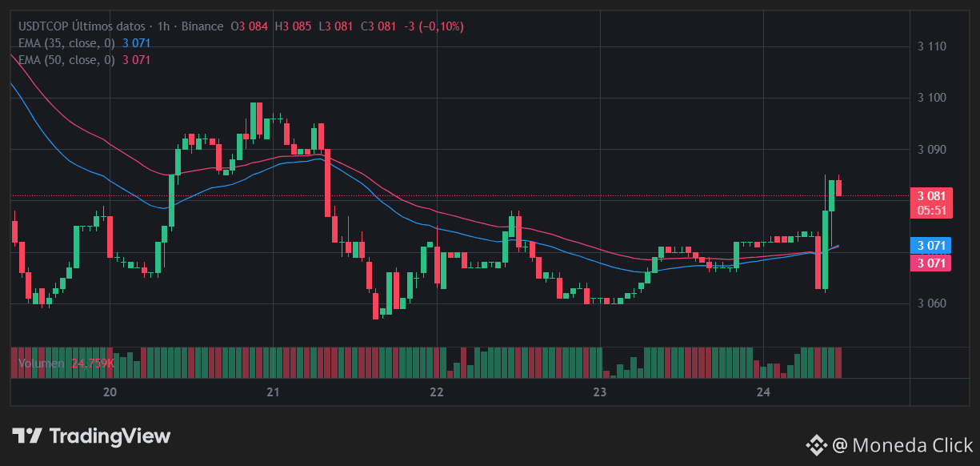Click the open value O3 084
The width and height of the screenshot is (980, 466).
(x=249, y=26)
